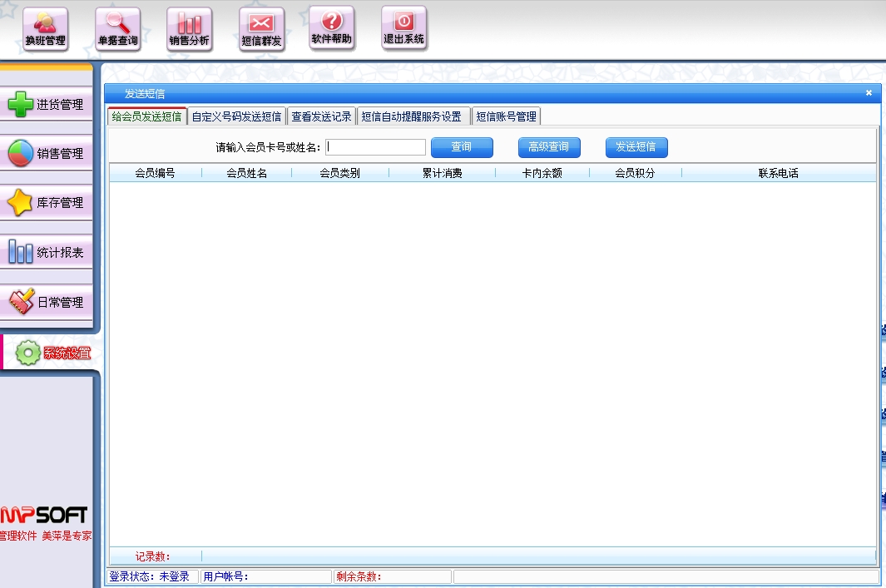Click the 单据查询 document search icon
Screen dimensions: 886x588
[117, 29]
